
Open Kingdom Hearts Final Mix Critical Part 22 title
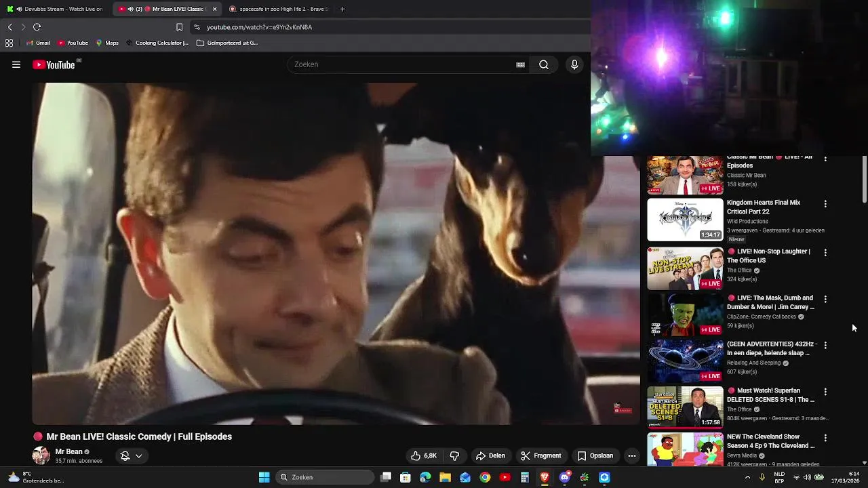(x=764, y=207)
